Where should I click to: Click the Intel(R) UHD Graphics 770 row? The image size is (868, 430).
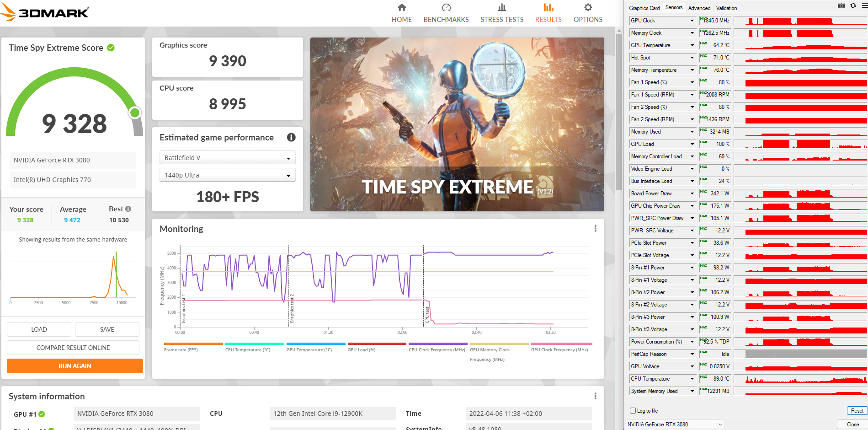pyautogui.click(x=73, y=180)
